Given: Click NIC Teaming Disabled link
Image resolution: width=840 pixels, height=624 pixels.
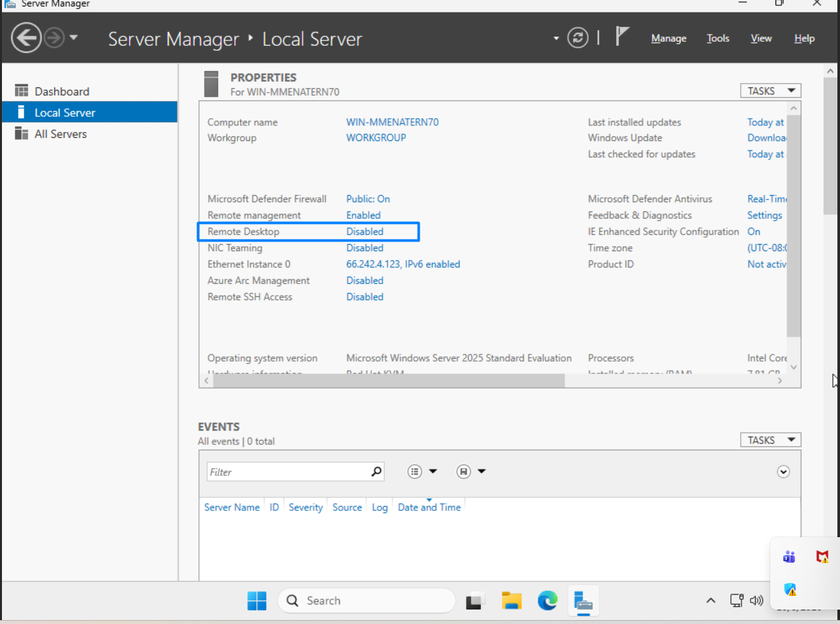Looking at the screenshot, I should (x=365, y=248).
